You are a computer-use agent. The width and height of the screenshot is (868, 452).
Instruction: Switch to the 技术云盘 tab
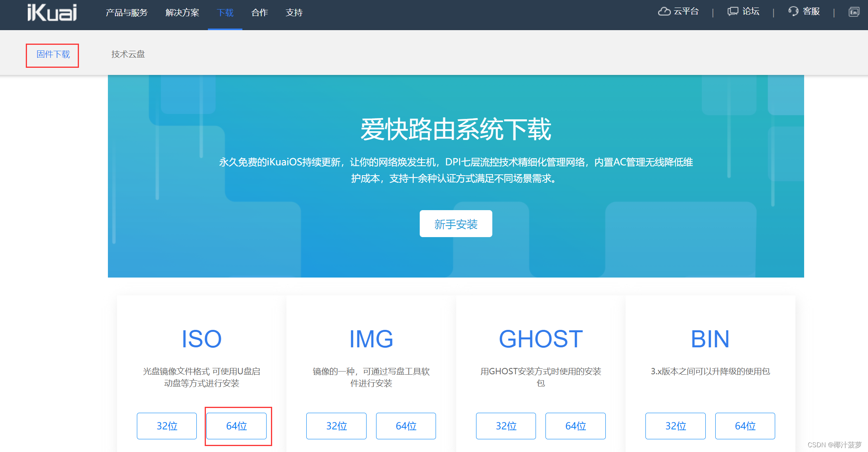coord(128,54)
